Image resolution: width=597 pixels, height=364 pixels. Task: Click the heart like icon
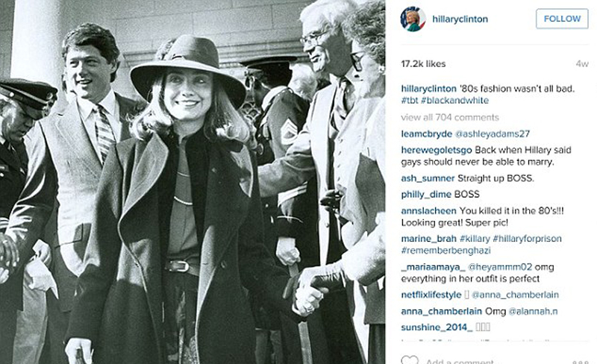(x=410, y=360)
